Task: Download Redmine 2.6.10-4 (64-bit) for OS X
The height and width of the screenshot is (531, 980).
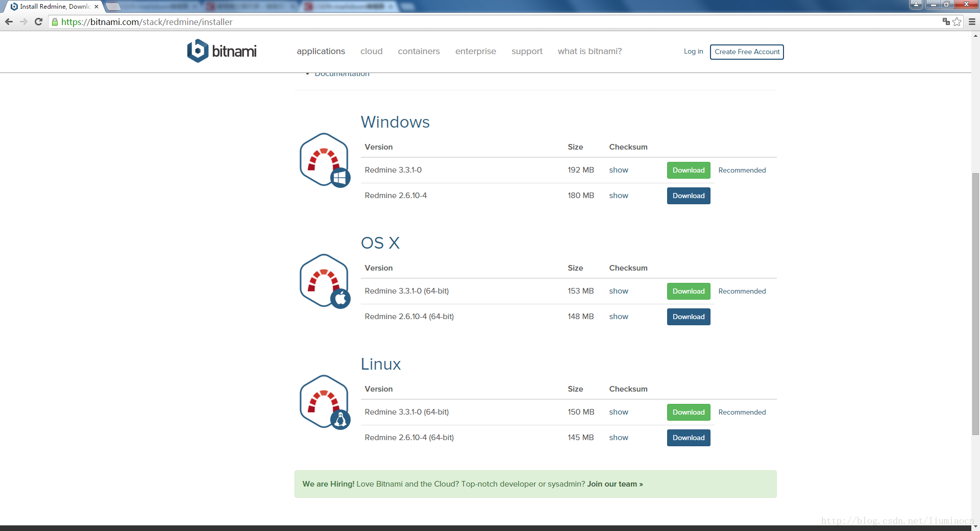Action: coord(689,317)
